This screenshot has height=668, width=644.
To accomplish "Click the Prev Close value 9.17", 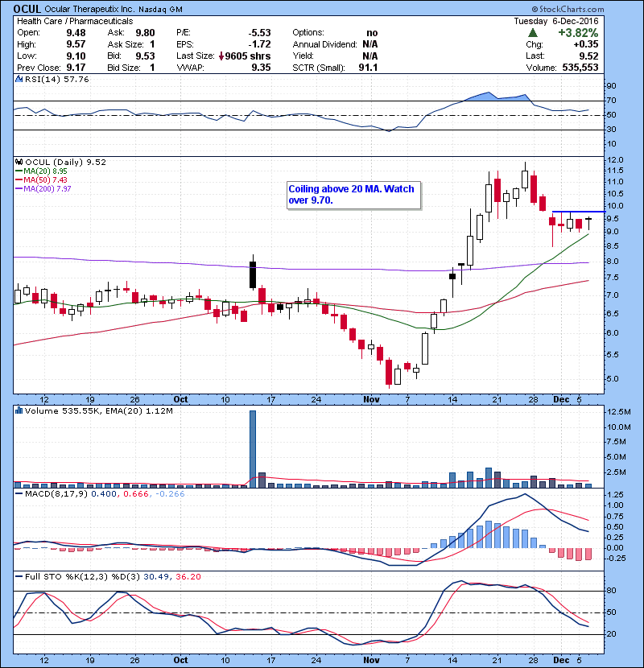I will (x=76, y=68).
